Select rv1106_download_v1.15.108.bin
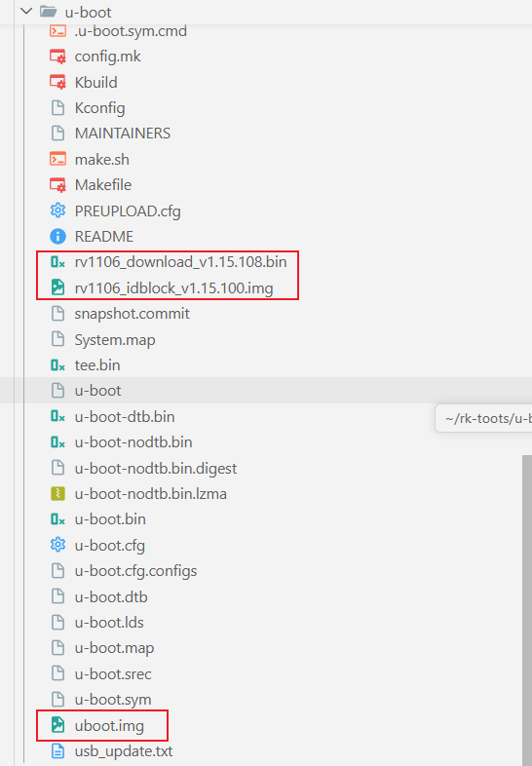 pos(181,262)
